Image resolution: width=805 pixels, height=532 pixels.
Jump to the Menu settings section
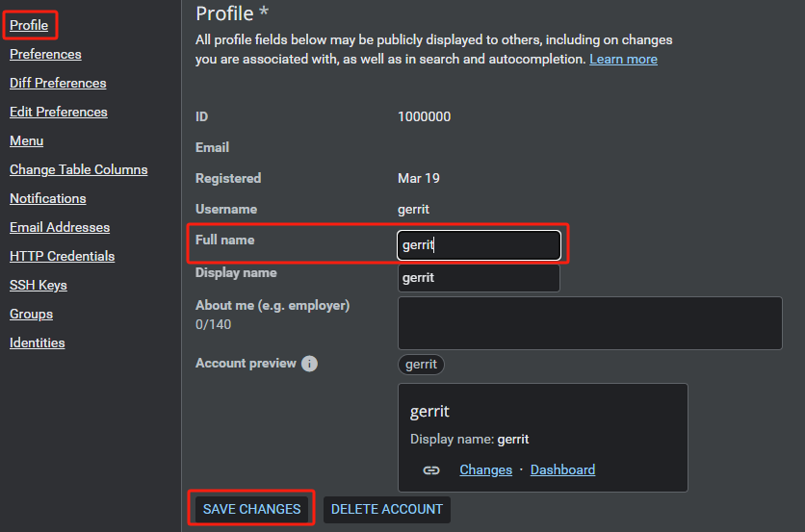click(26, 140)
